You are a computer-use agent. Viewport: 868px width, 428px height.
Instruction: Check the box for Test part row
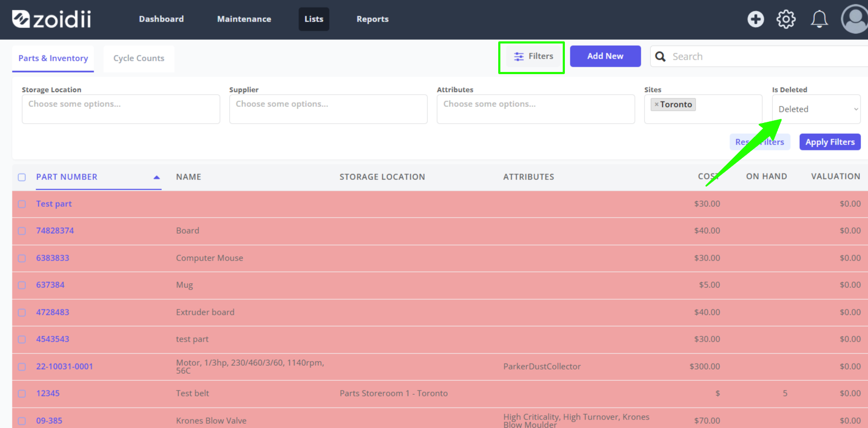[22, 204]
